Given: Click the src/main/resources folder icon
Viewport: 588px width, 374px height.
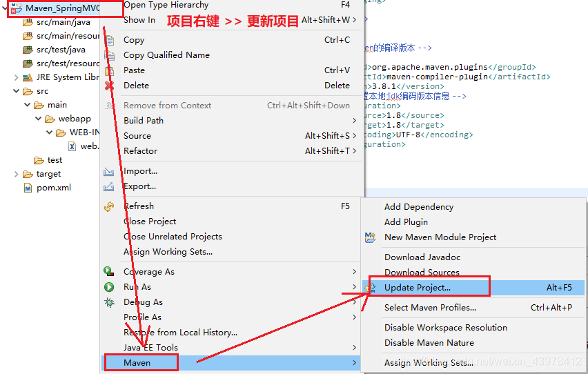Looking at the screenshot, I should coord(28,36).
